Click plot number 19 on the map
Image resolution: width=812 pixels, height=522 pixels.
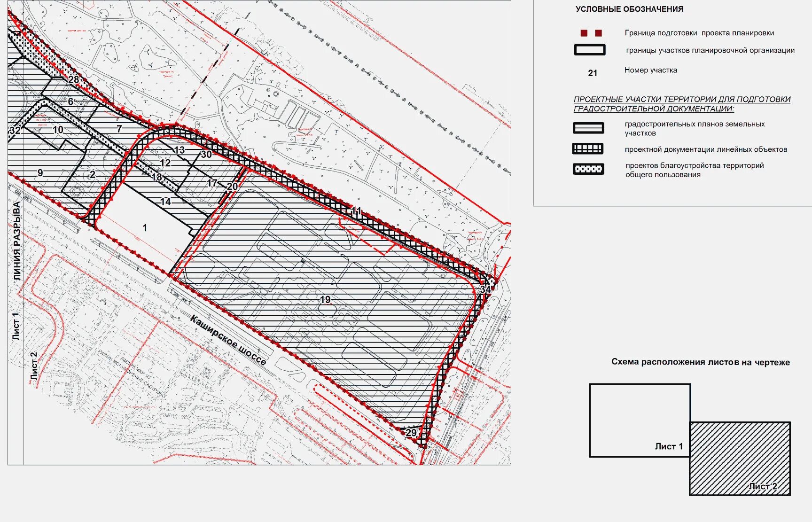coord(325,299)
